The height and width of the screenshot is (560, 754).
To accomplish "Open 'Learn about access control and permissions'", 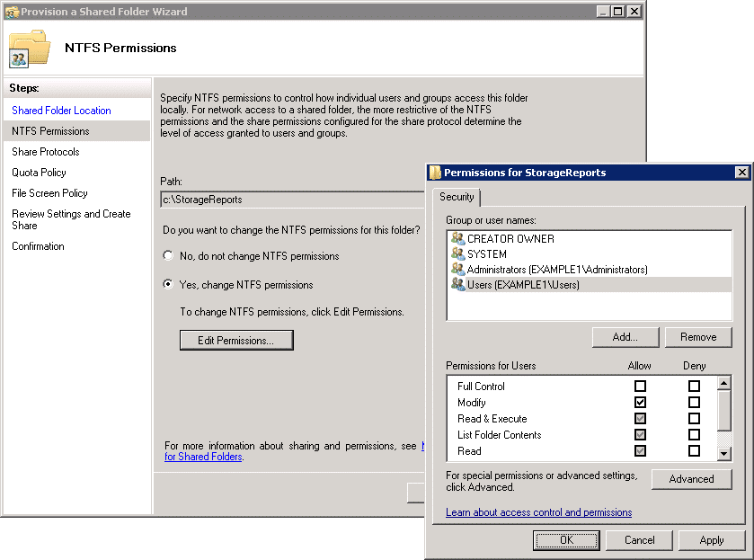I will point(538,512).
